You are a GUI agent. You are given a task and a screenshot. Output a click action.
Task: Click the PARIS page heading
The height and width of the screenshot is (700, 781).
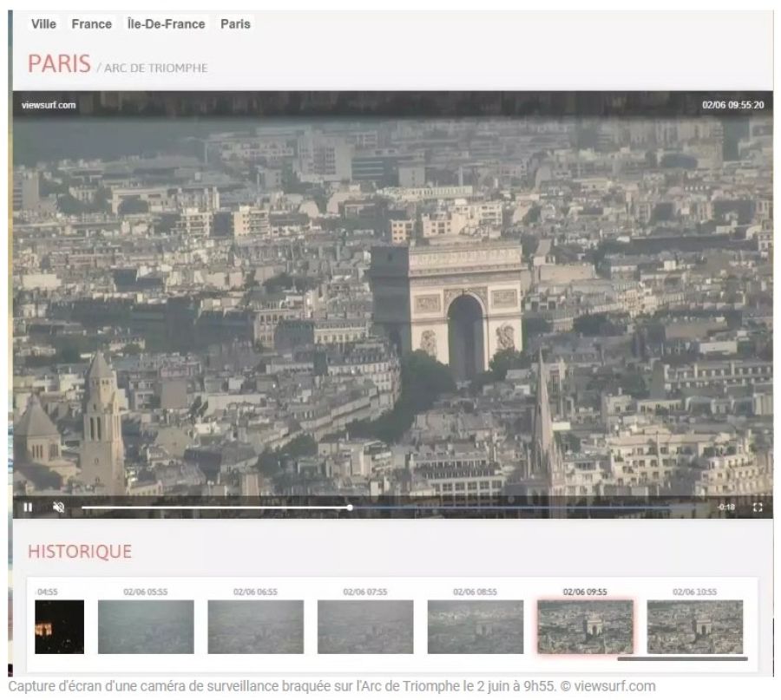coord(61,63)
